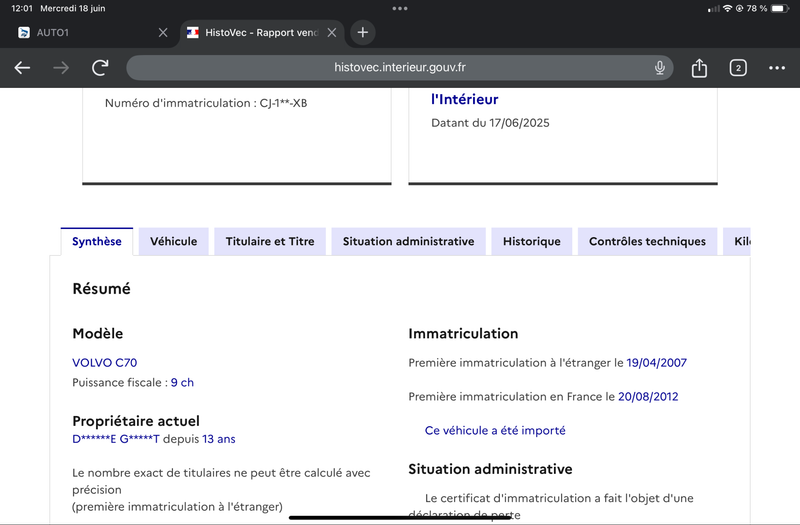The width and height of the screenshot is (800, 525).
Task: Click the Situation administrative section heading
Action: click(x=490, y=469)
